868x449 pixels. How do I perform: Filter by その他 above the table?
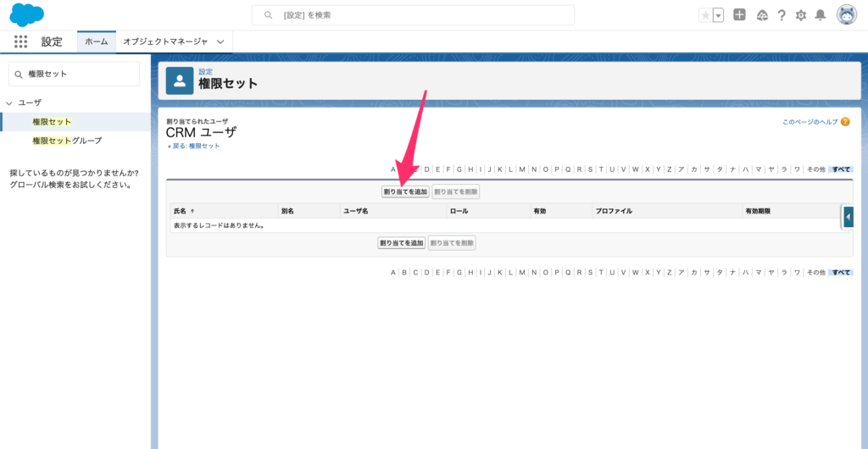click(815, 169)
